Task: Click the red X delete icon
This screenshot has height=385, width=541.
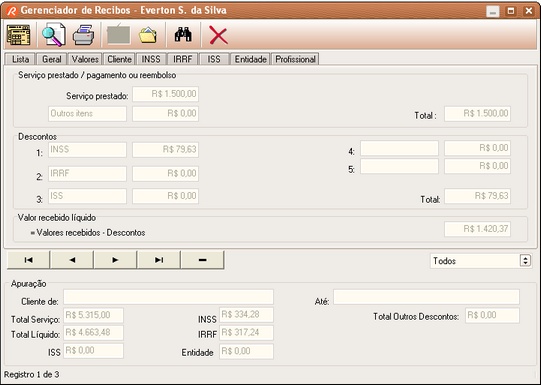Action: 218,36
